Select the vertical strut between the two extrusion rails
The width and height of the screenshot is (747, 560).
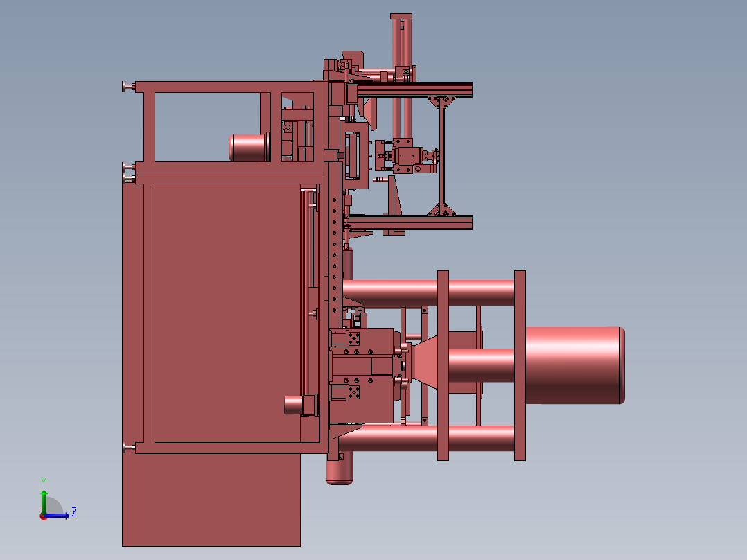click(x=441, y=157)
